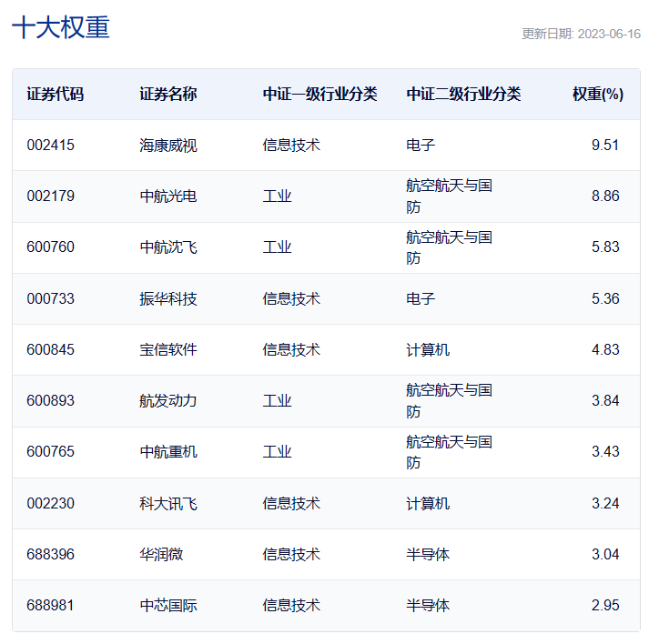
Task: Click 工业 in the 航发动力 row
Action: [x=277, y=401]
